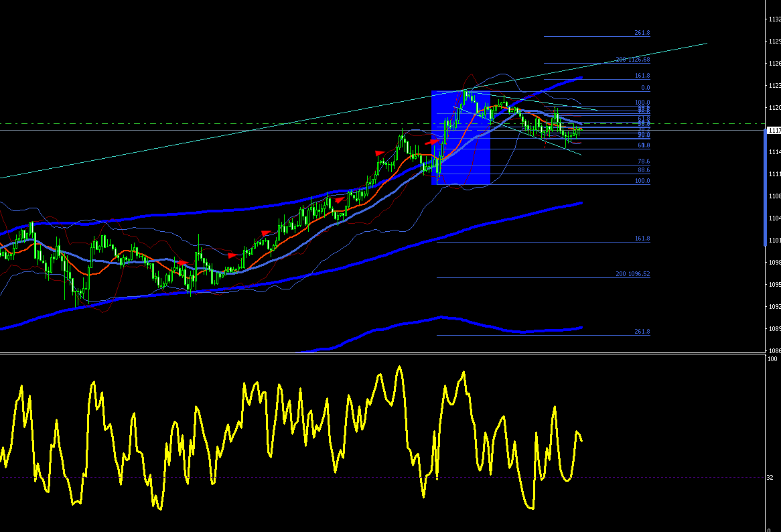
Task: Click the solid blue highlighted rectangle zone
Action: pos(461,138)
